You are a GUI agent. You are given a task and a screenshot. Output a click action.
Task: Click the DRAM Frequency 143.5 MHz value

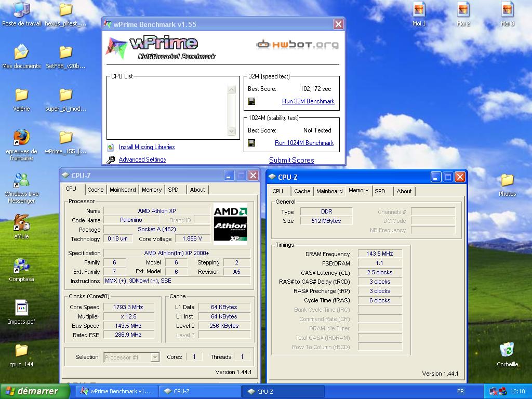click(380, 254)
